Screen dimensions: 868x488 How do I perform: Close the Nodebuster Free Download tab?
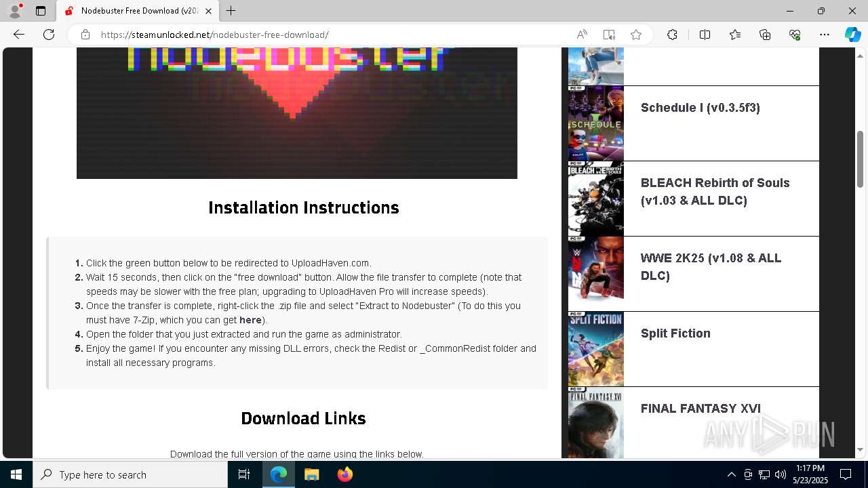209,11
